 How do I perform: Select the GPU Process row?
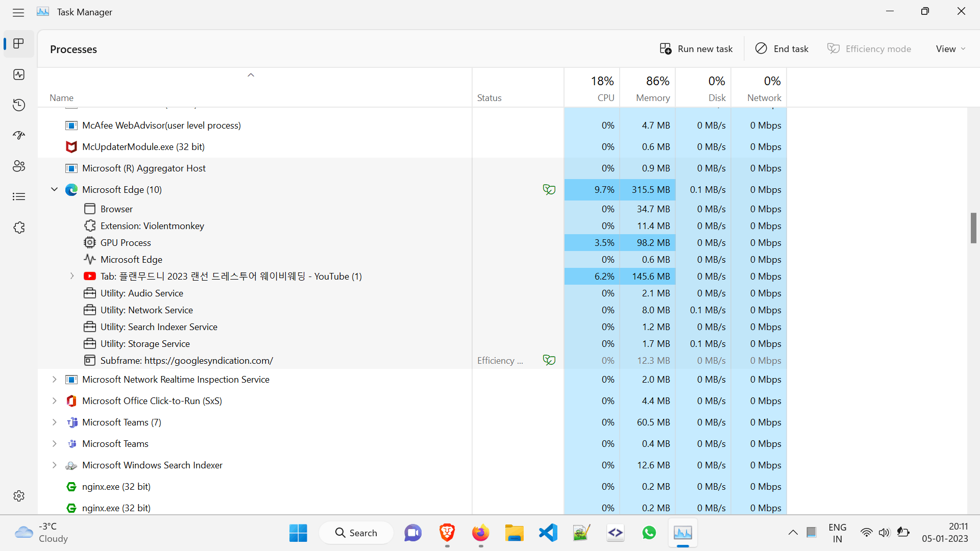[126, 243]
